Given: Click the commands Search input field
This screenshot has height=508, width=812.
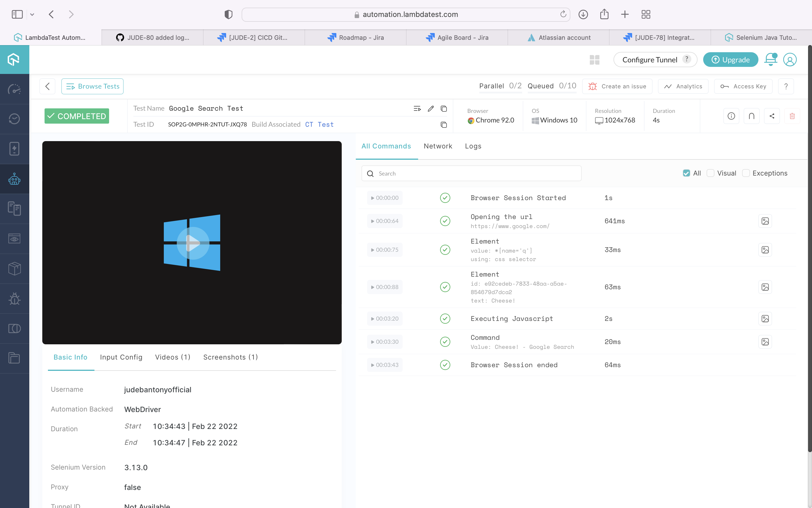Looking at the screenshot, I should point(471,173).
